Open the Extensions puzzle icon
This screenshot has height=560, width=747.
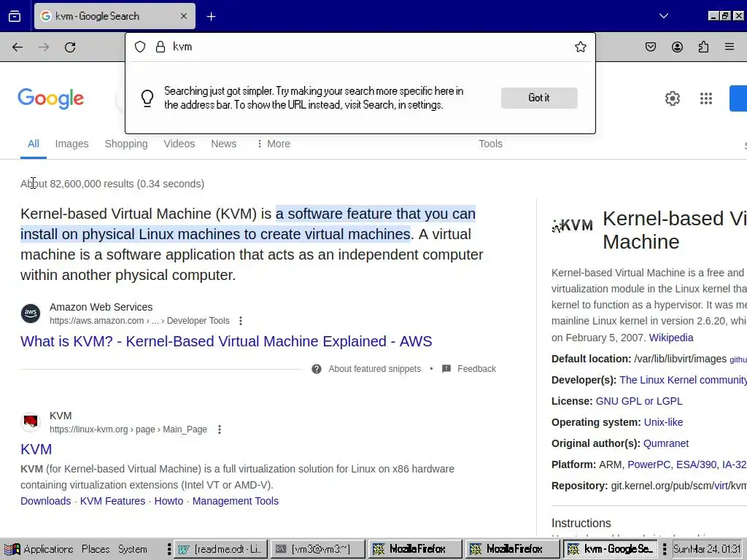[703, 47]
